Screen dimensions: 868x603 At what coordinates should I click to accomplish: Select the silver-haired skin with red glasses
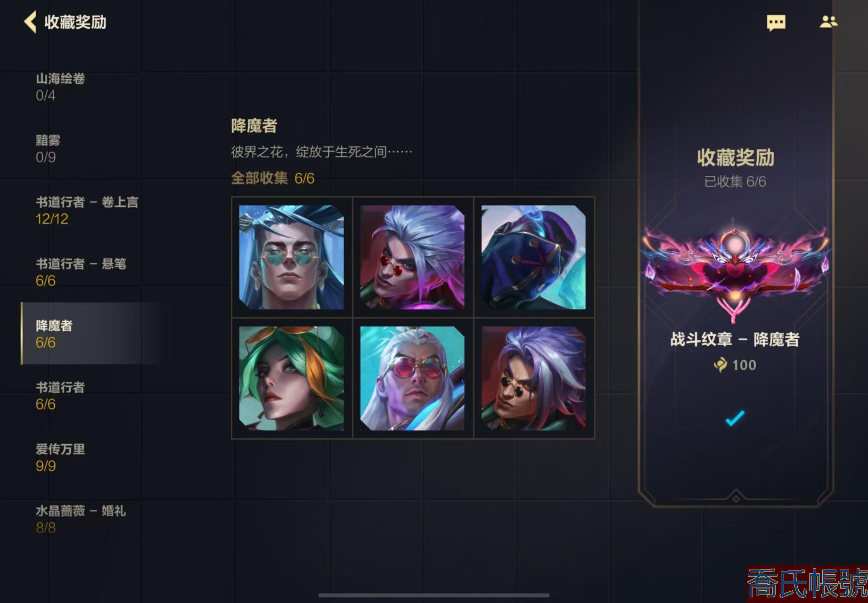click(x=412, y=257)
